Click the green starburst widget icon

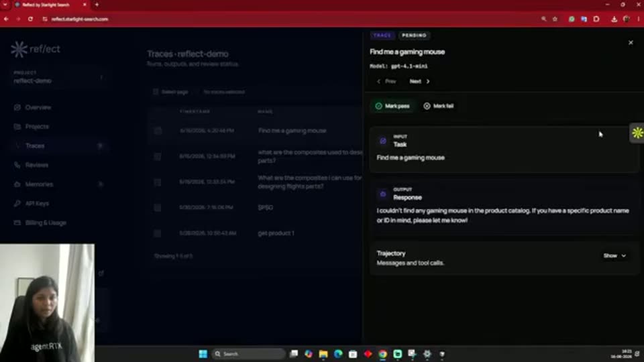click(637, 133)
